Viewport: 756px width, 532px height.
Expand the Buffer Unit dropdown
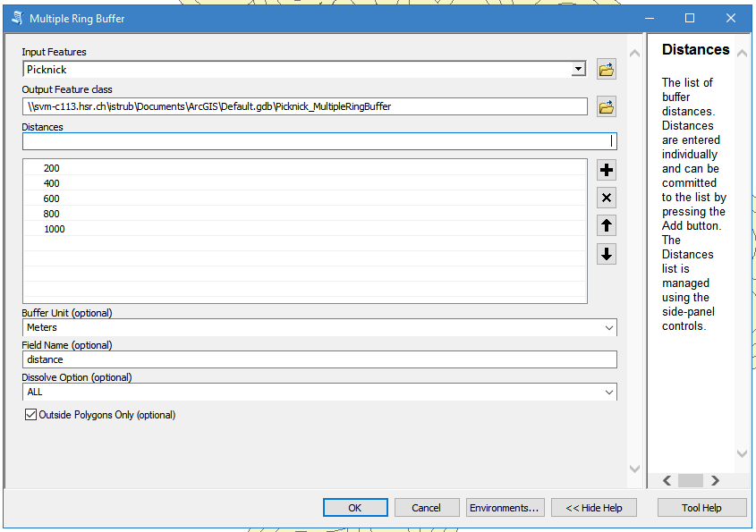click(x=609, y=328)
